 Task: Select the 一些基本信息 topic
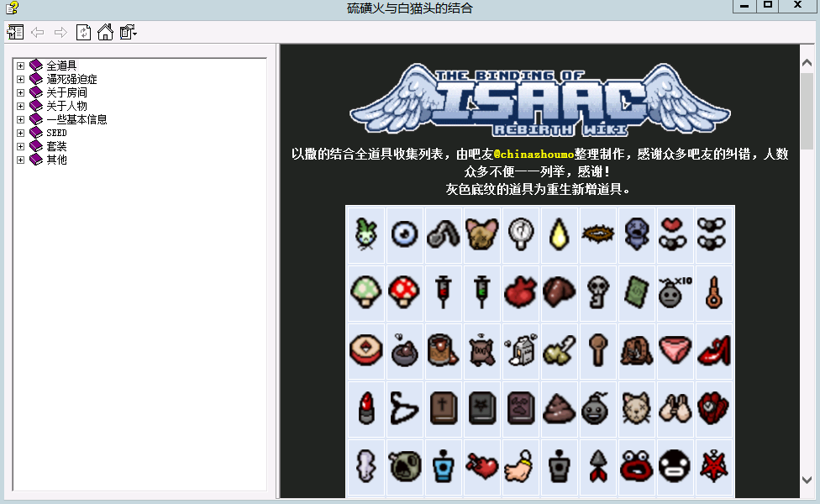[x=77, y=120]
